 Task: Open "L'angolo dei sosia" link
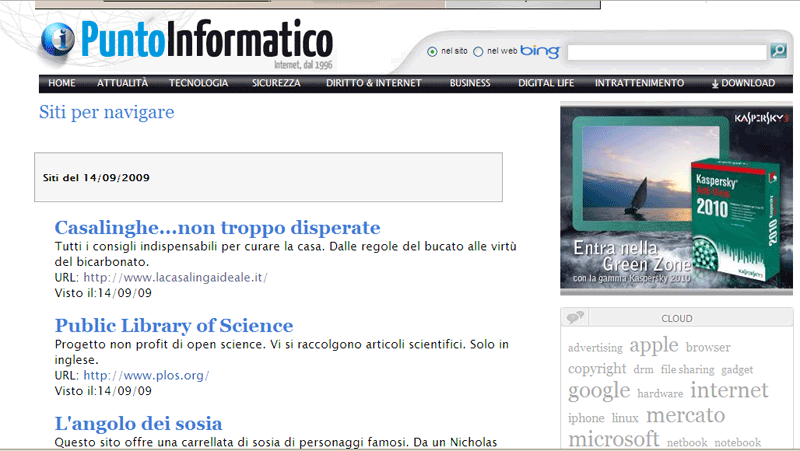pyautogui.click(x=138, y=423)
